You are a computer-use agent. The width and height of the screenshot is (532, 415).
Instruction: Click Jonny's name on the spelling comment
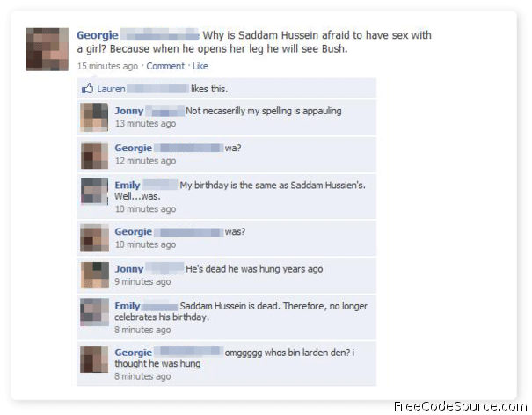[129, 111]
